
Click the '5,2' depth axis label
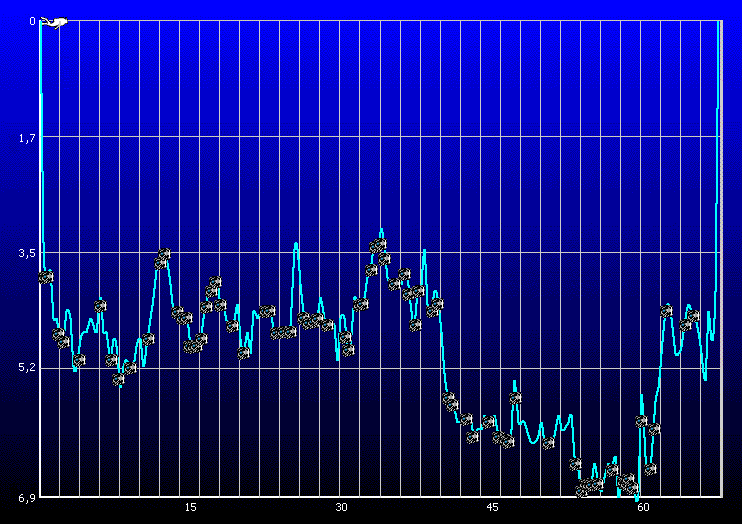click(27, 367)
